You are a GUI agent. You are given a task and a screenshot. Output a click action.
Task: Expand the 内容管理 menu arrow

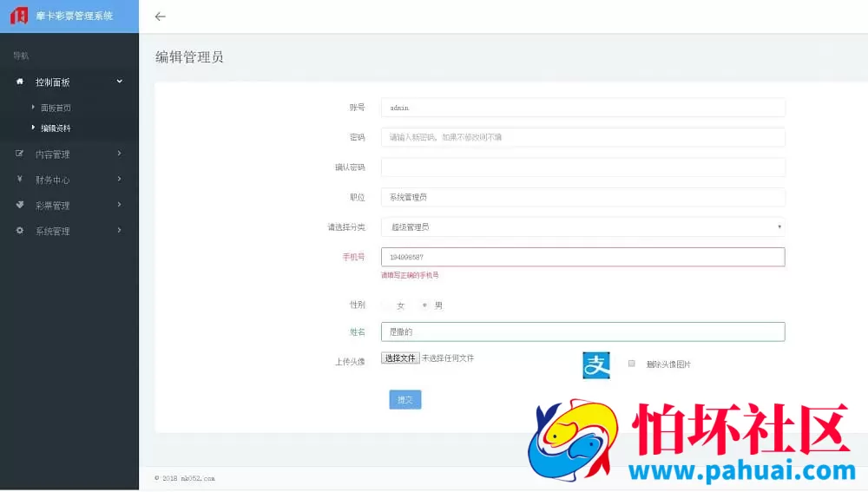click(x=120, y=154)
